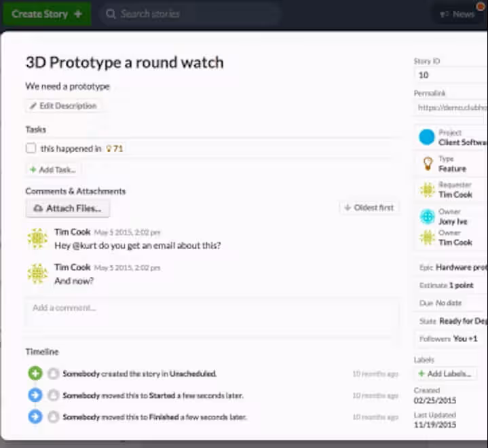
Task: Open the Followers You +1 field
Action: (x=451, y=339)
